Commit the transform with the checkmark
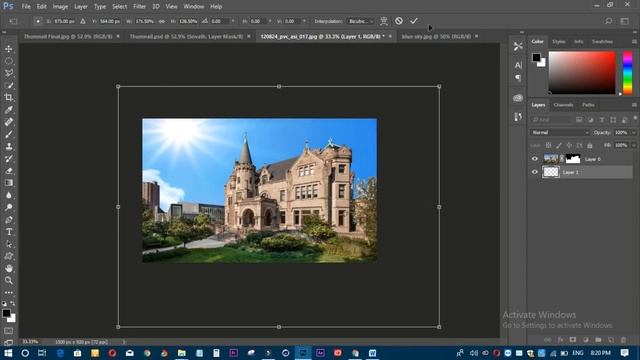The width and height of the screenshot is (640, 360). tap(414, 21)
